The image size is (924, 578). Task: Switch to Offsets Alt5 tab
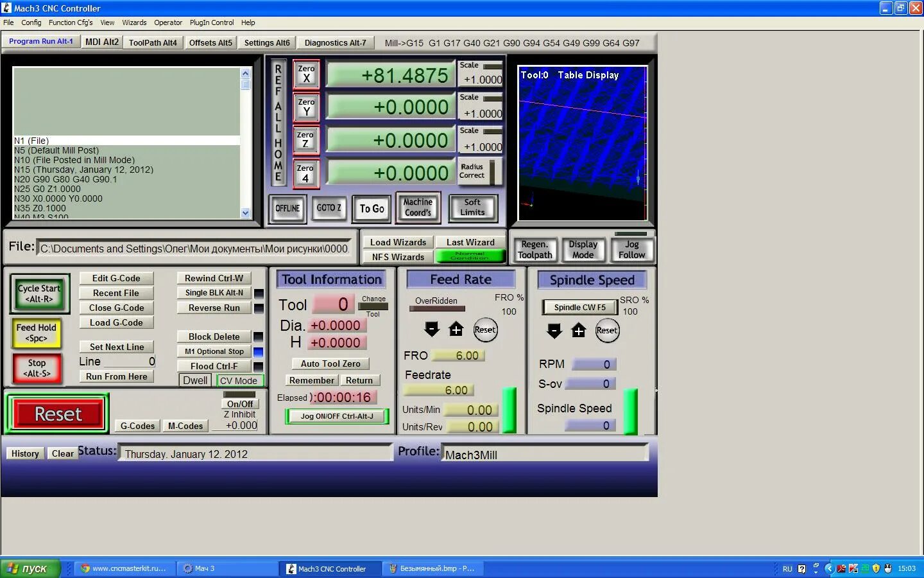210,42
